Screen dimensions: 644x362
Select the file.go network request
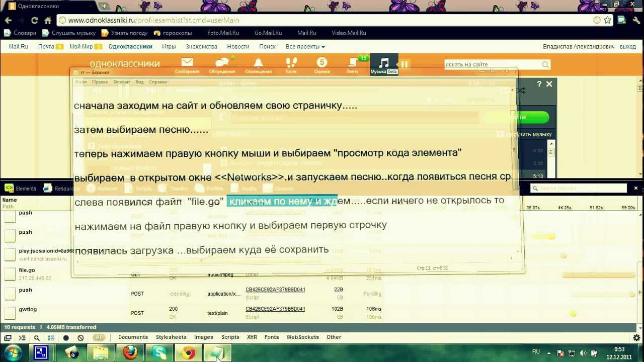pos(27,270)
